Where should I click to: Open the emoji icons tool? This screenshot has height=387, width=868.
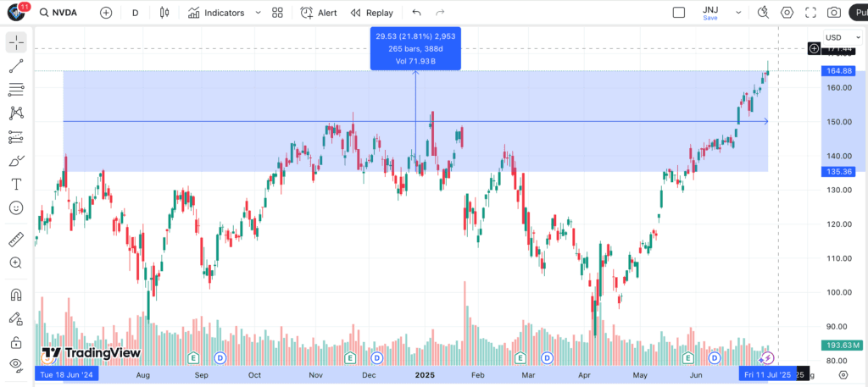click(x=16, y=207)
